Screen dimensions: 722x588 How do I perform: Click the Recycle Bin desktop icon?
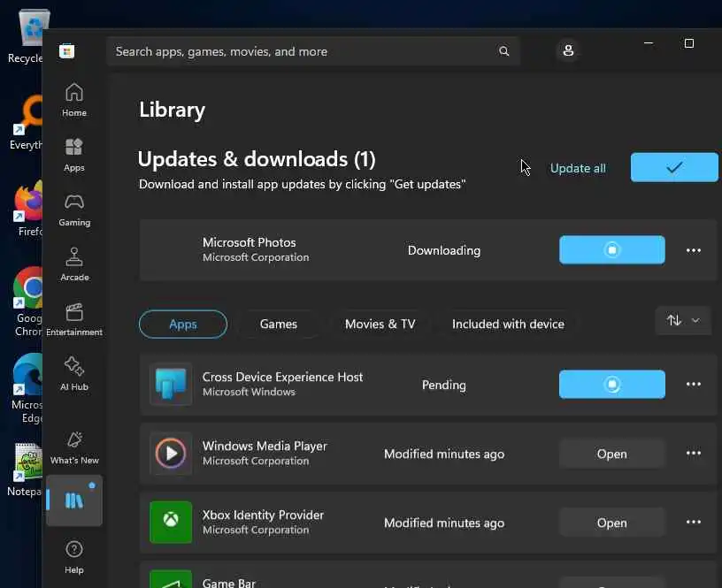(27, 37)
